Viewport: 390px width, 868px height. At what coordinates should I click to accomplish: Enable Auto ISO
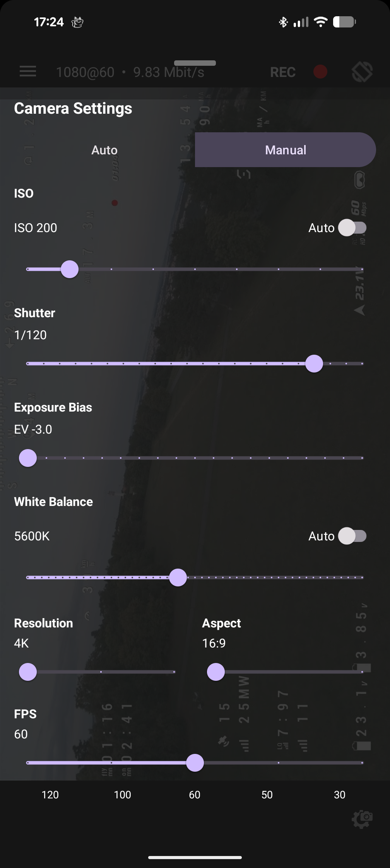352,228
